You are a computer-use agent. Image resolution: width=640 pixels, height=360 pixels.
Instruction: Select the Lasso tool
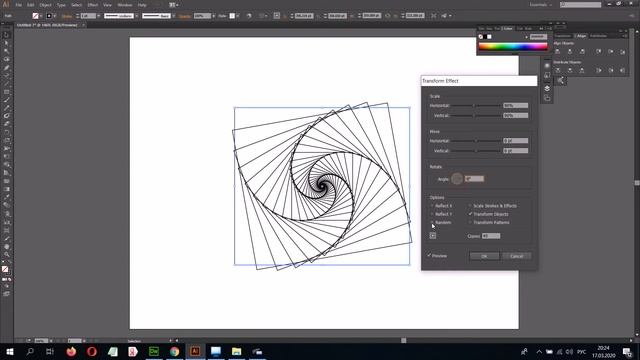[6, 59]
